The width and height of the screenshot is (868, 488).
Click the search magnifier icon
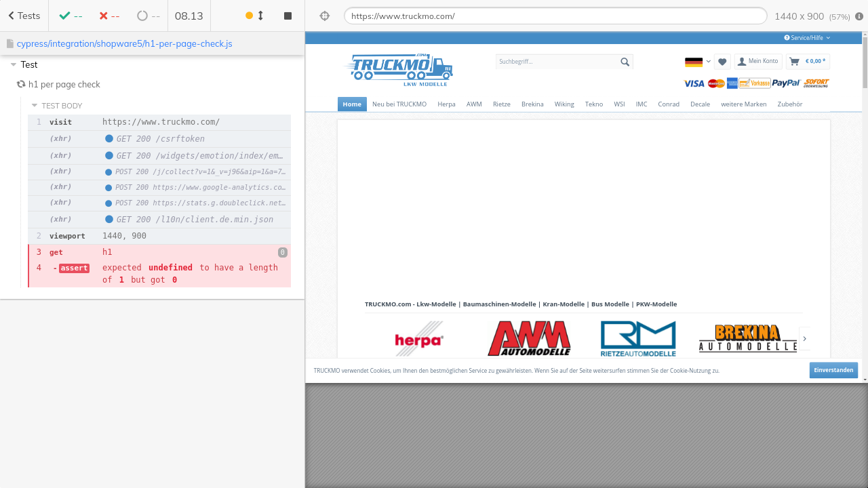(625, 62)
